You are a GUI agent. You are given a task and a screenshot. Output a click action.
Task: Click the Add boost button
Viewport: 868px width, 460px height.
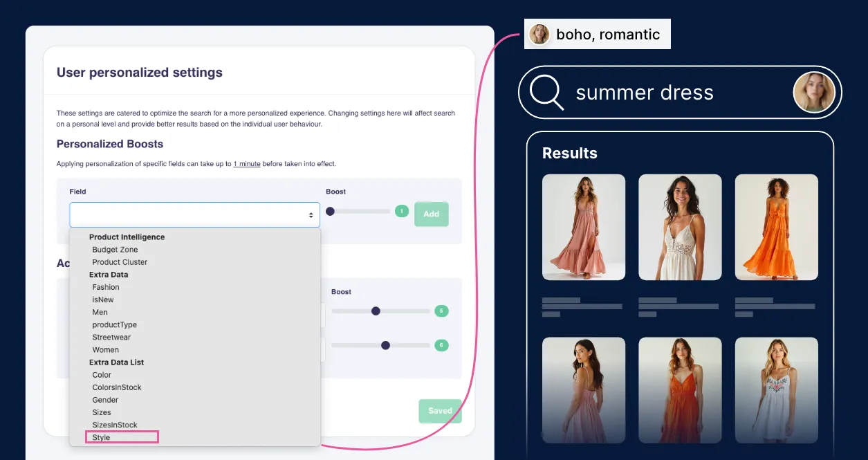tap(432, 214)
